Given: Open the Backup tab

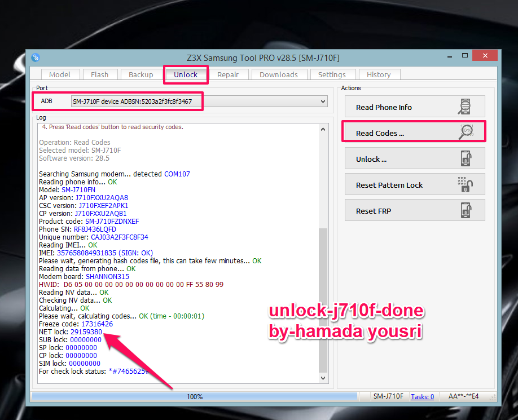Looking at the screenshot, I should point(141,74).
